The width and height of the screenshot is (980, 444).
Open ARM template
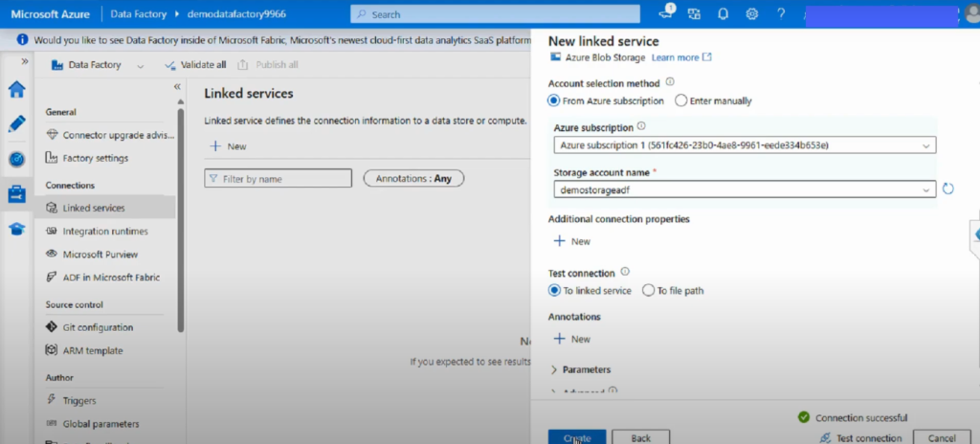point(84,351)
